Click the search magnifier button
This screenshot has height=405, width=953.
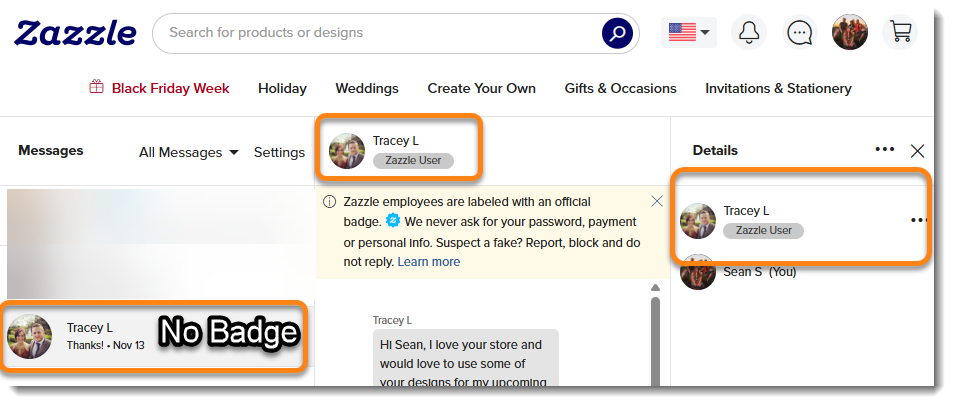(x=617, y=33)
